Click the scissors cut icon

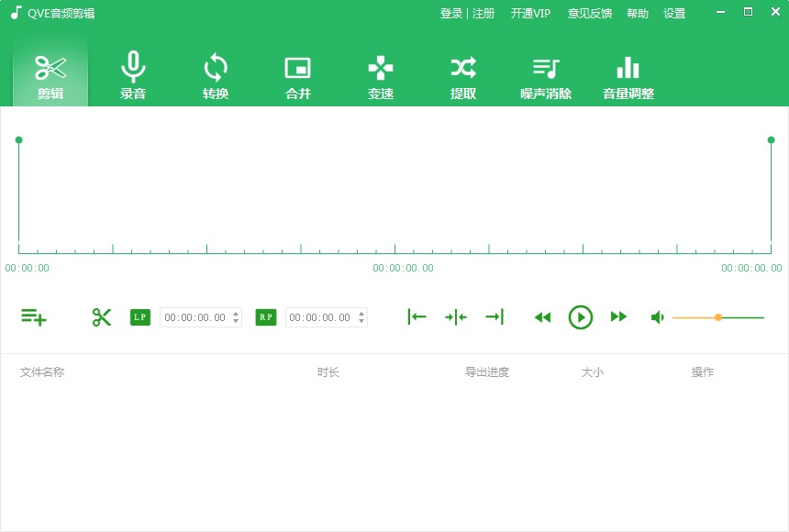coord(101,316)
